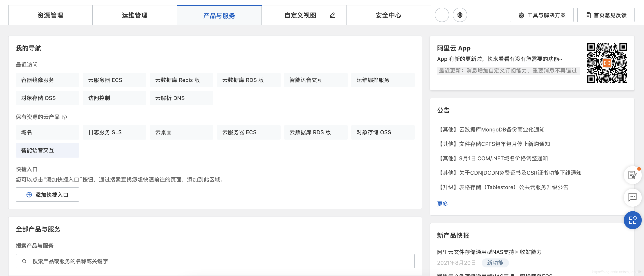The width and height of the screenshot is (644, 276).
Task: Click the question mark icon beside 保有资源的云产品
Action: pyautogui.click(x=64, y=117)
